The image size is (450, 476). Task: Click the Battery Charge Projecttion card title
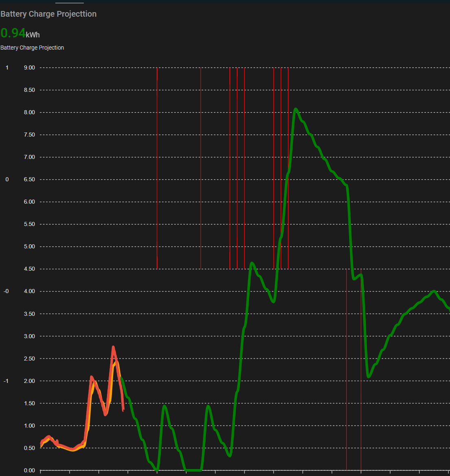[x=48, y=14]
